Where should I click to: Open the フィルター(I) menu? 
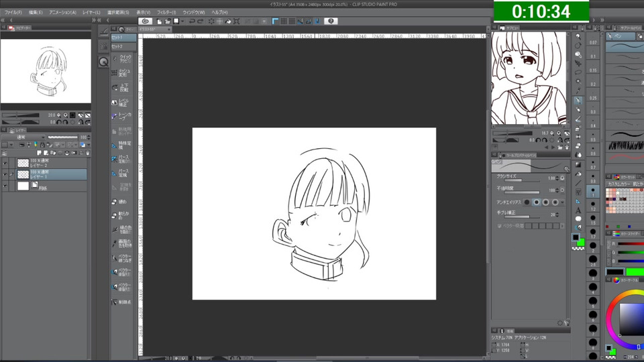166,13
